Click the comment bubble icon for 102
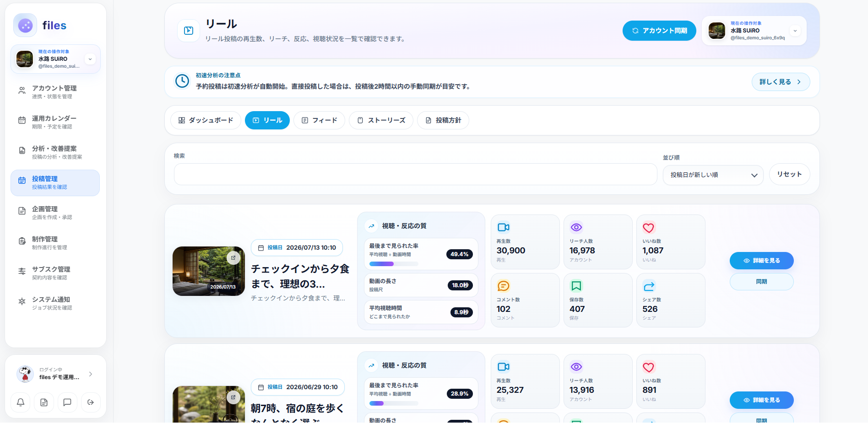 [504, 286]
